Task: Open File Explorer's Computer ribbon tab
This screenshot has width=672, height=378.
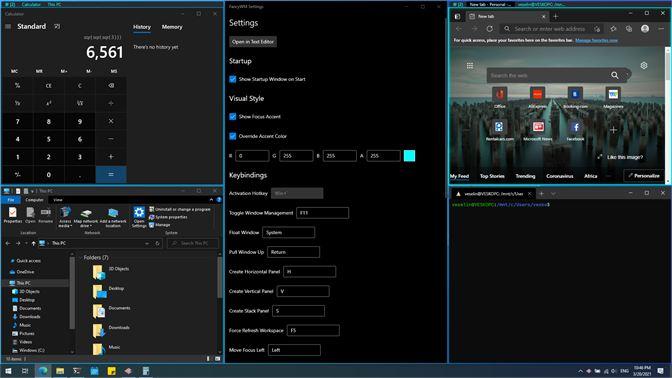Action: tap(34, 200)
